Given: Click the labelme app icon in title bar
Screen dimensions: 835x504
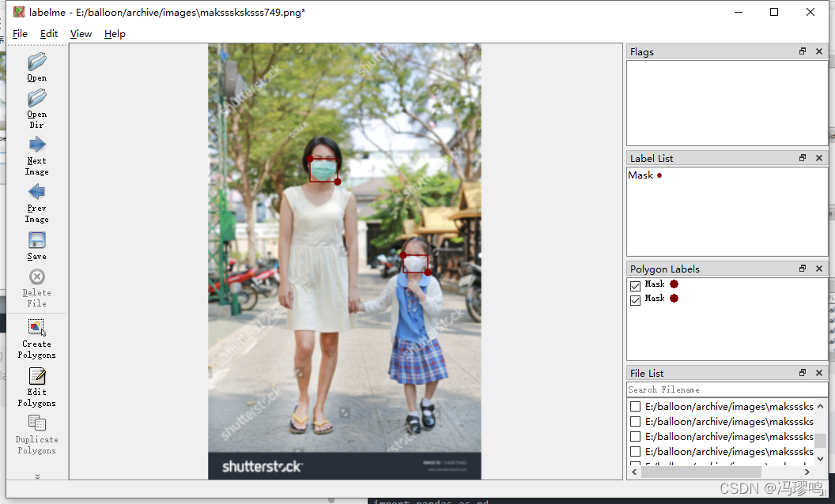Looking at the screenshot, I should coord(19,12).
